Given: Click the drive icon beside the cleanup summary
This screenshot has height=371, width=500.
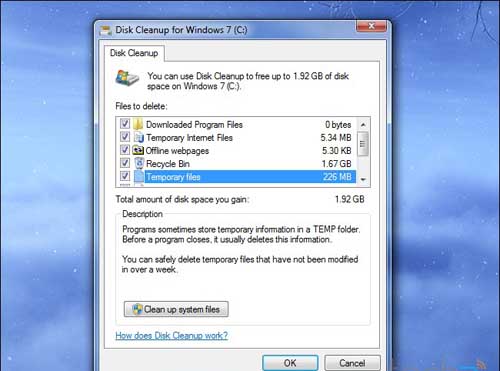Looking at the screenshot, I should pyautogui.click(x=127, y=79).
